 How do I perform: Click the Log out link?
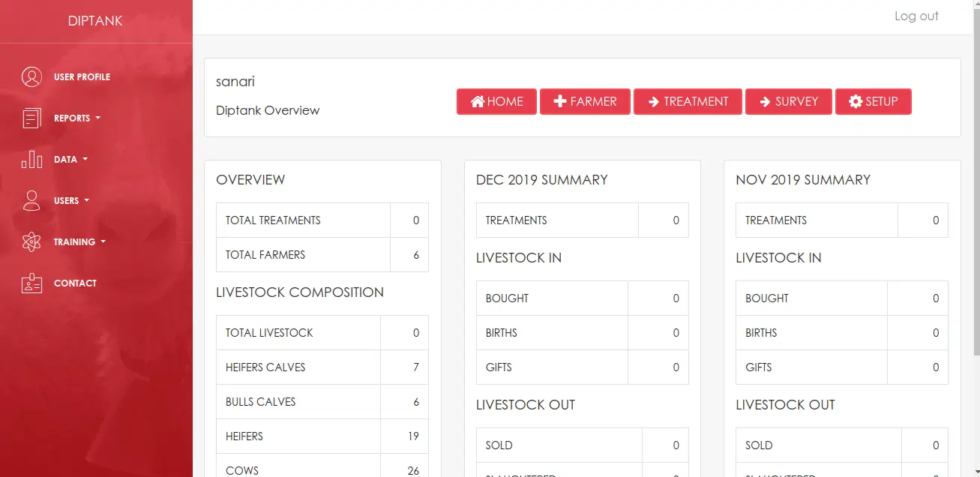pos(916,16)
